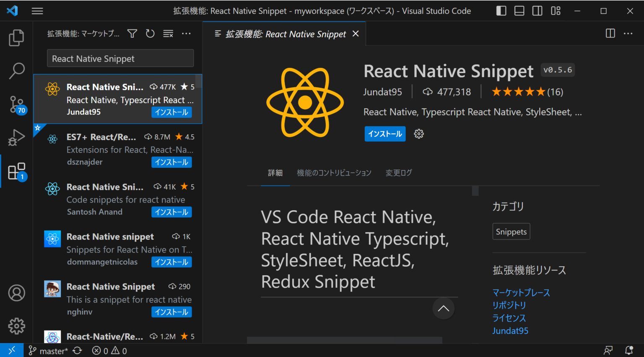This screenshot has width=644, height=357.
Task: Open the リポジトリ link for the extension
Action: 509,305
